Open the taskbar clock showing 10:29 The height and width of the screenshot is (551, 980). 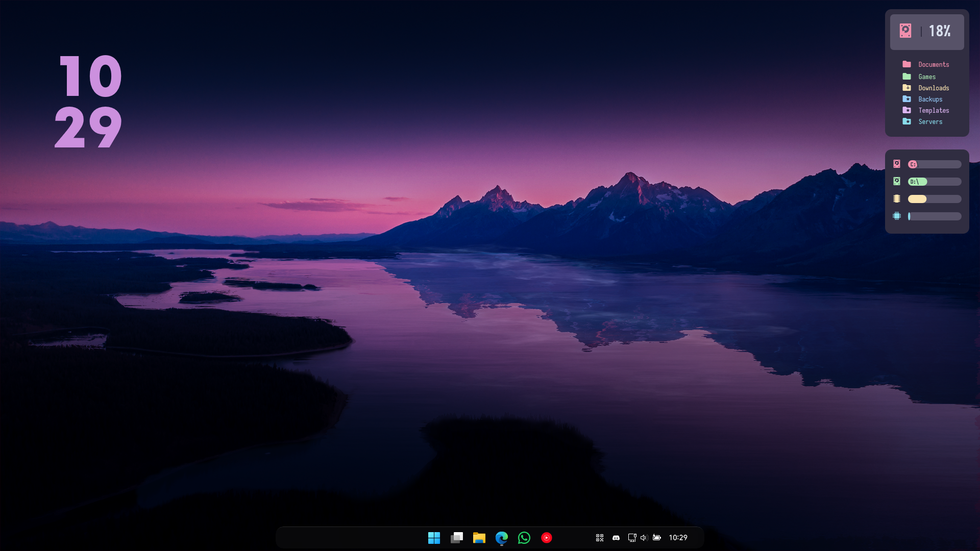tap(678, 538)
